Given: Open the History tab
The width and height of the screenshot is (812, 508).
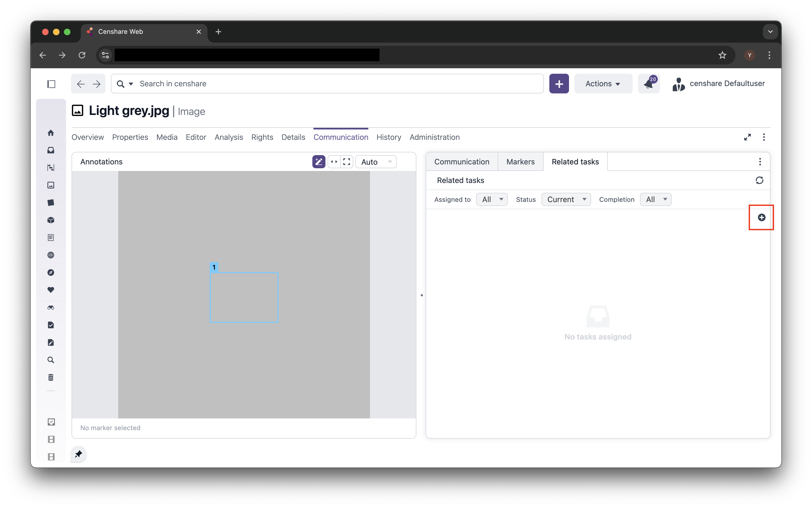Looking at the screenshot, I should [389, 137].
